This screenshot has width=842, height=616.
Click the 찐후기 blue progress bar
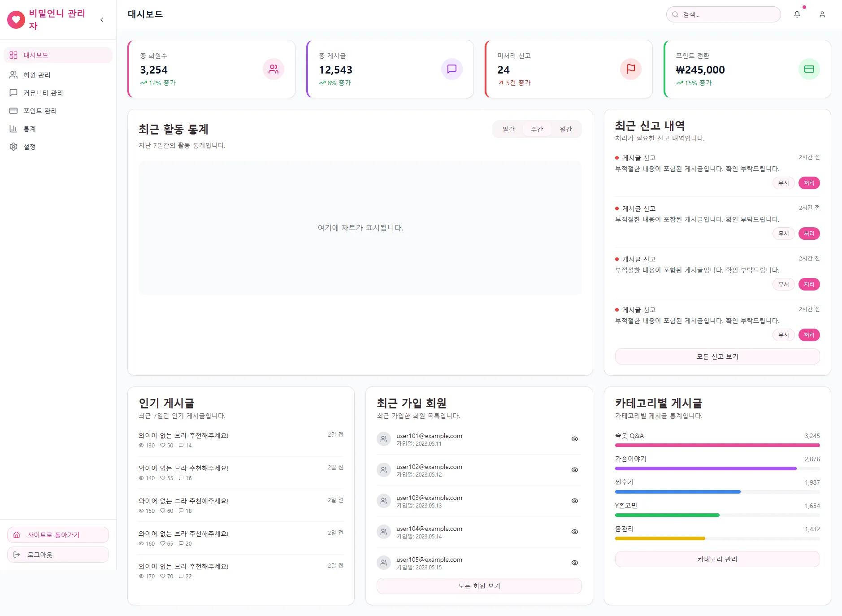point(678,492)
